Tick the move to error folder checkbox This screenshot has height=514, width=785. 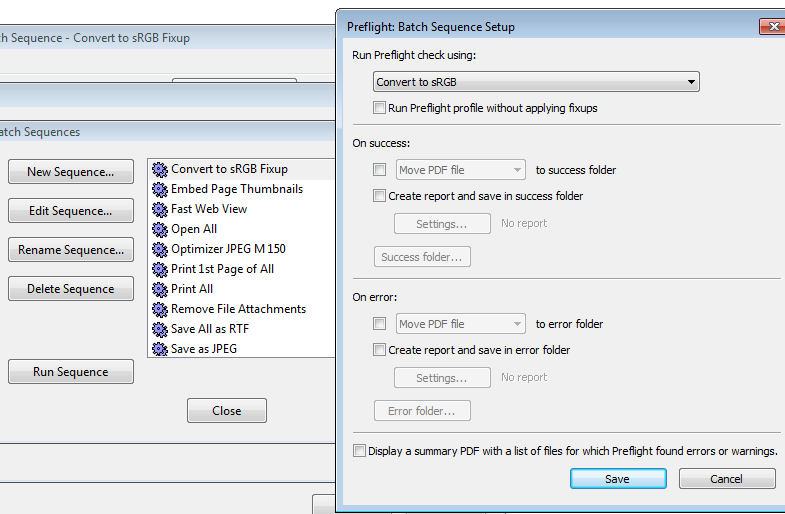tap(379, 324)
